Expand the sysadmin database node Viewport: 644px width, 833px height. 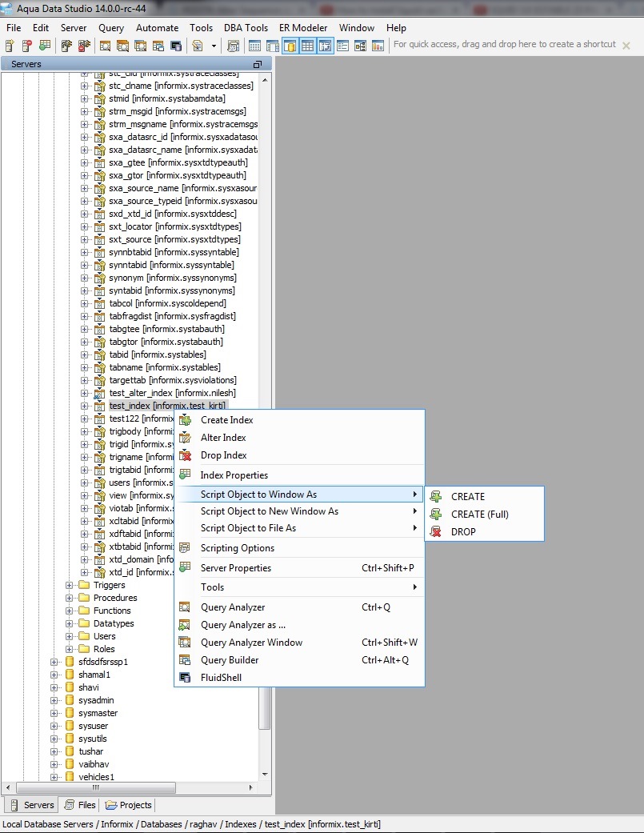coord(54,700)
